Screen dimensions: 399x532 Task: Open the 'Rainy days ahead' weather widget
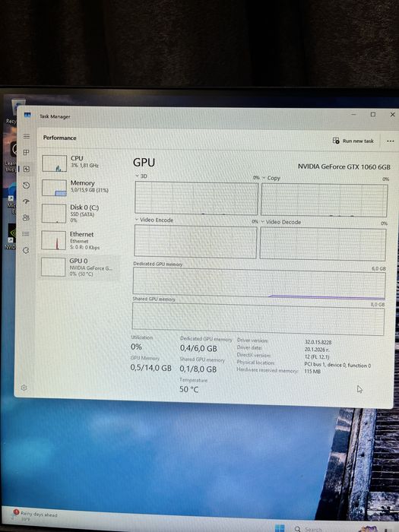pyautogui.click(x=35, y=516)
